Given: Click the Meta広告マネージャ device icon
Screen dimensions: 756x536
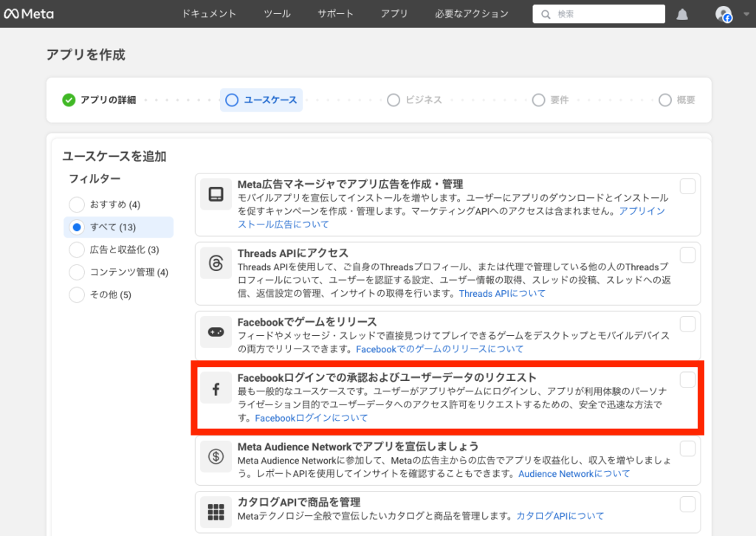Looking at the screenshot, I should click(x=216, y=194).
